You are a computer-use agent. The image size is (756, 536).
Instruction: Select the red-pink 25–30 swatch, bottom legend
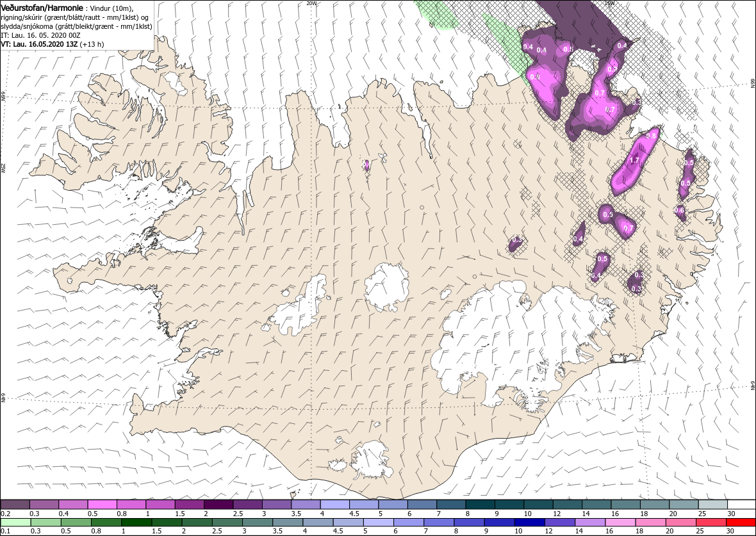click(x=711, y=523)
